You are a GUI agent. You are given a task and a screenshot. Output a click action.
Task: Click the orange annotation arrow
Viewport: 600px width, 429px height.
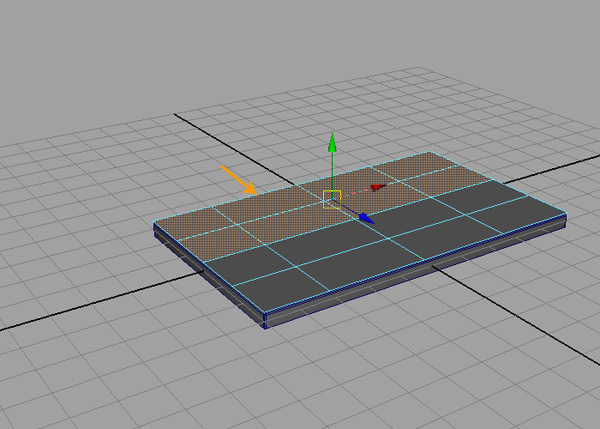(x=237, y=178)
